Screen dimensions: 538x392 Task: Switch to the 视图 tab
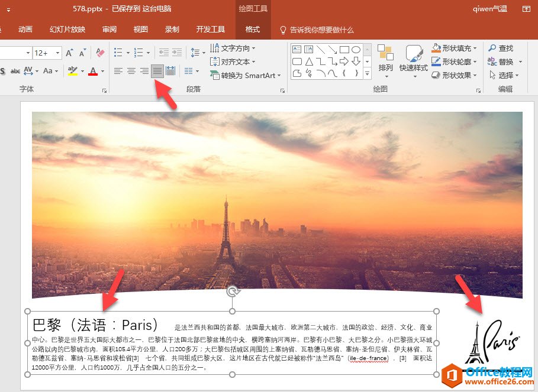click(141, 30)
